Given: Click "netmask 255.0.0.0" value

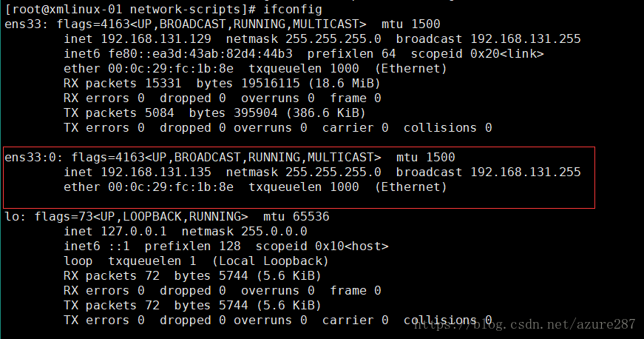Looking at the screenshot, I should click(245, 231).
